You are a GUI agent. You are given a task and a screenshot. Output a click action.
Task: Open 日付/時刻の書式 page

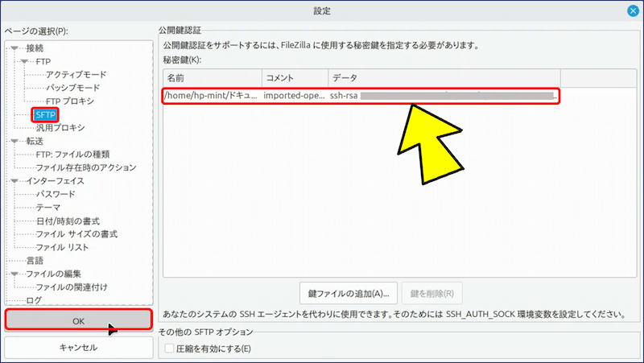point(68,221)
